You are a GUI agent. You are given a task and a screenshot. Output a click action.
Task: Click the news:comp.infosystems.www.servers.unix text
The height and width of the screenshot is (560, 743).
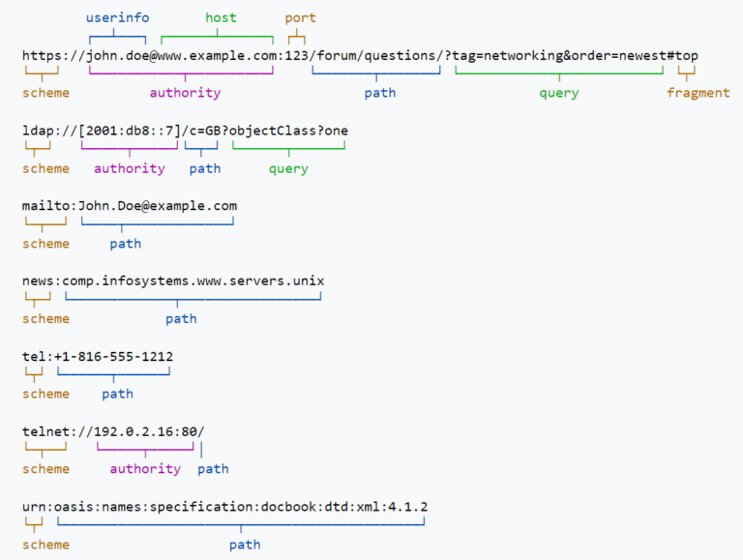(173, 280)
